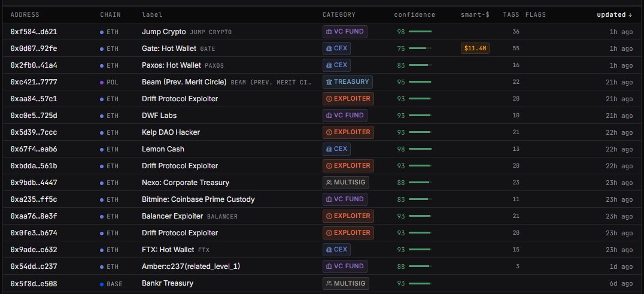The height and width of the screenshot is (294, 644).
Task: Click the '1d ago' updated time
Action: 621,267
